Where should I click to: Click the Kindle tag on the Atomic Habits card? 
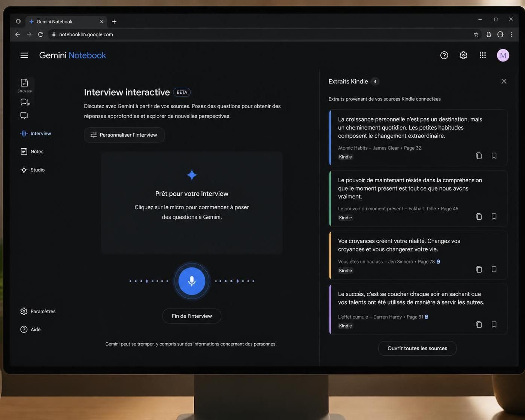345,157
